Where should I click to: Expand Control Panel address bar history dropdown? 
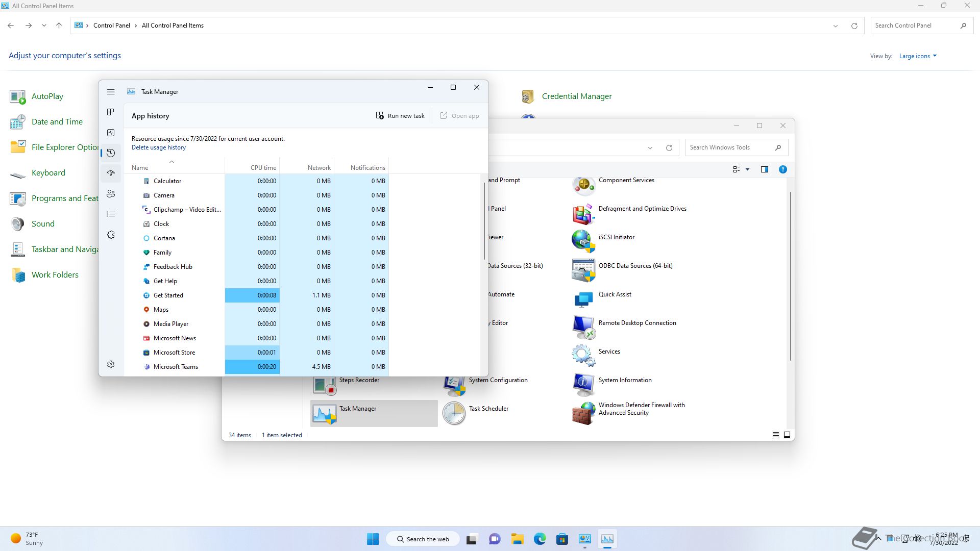click(x=836, y=26)
